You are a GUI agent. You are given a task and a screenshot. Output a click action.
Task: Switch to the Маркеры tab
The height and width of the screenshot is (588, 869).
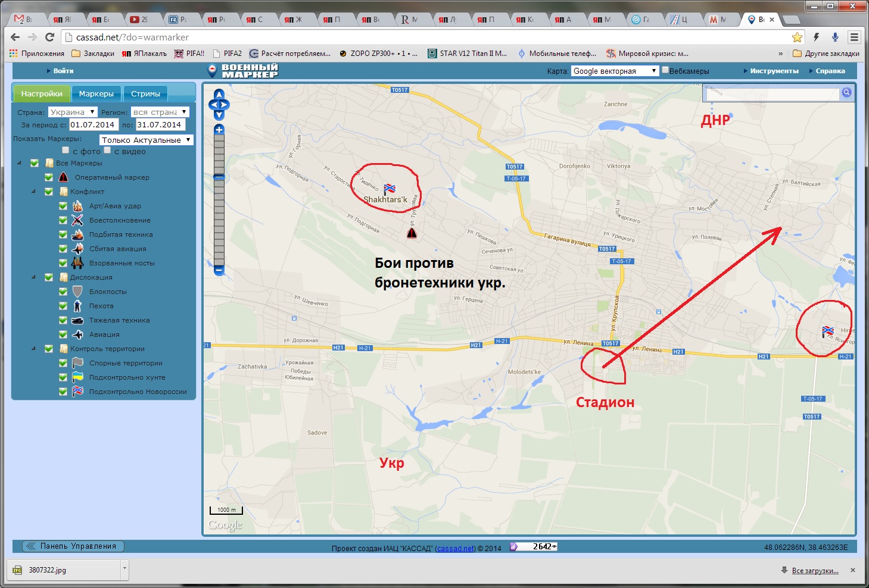click(x=96, y=94)
